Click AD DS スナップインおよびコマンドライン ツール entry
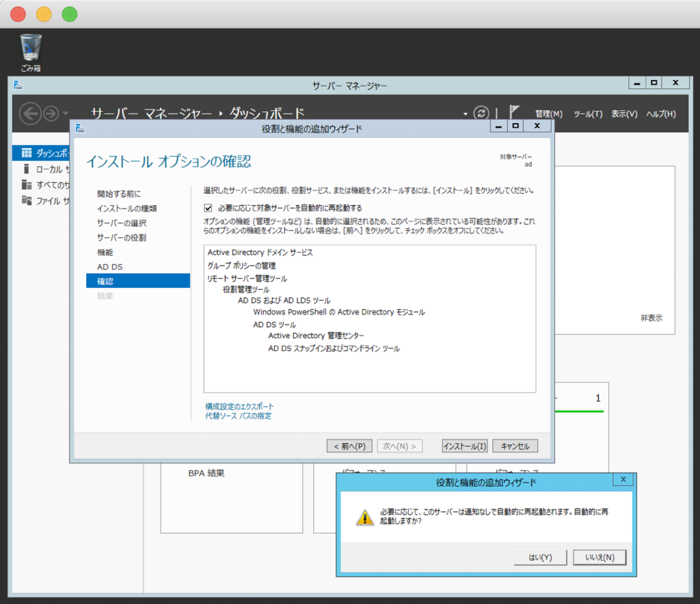 [334, 348]
